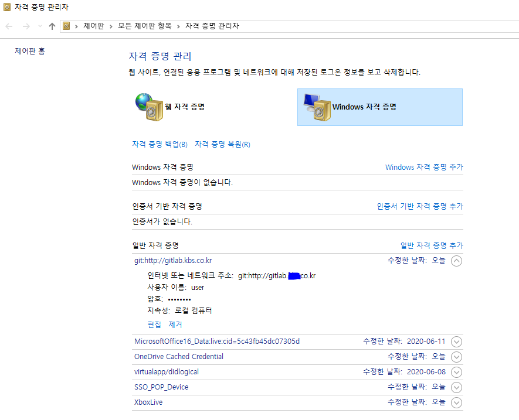This screenshot has width=519, height=420.
Task: Expand the SSO_POP_Device entry
Action: (x=456, y=387)
